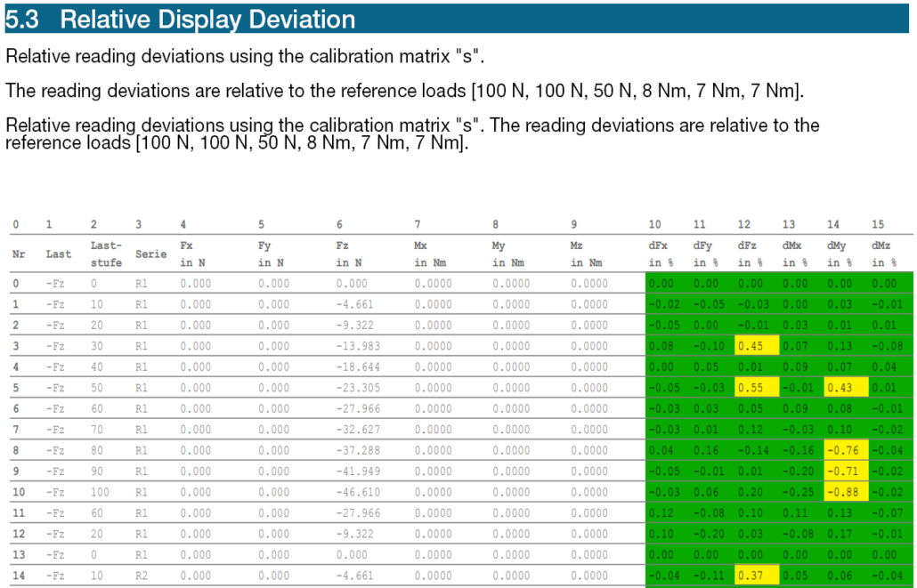Click the 'dMz in %' column header

[x=884, y=254]
